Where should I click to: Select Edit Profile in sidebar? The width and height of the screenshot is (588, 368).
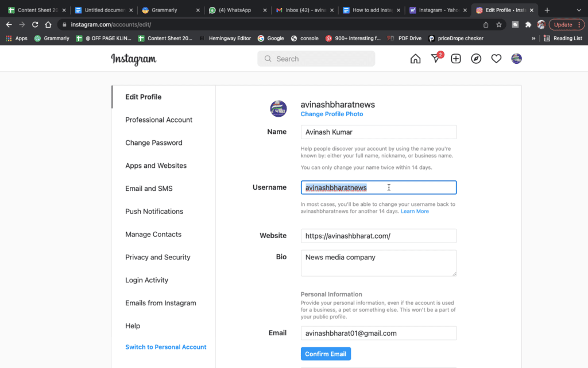pyautogui.click(x=143, y=97)
